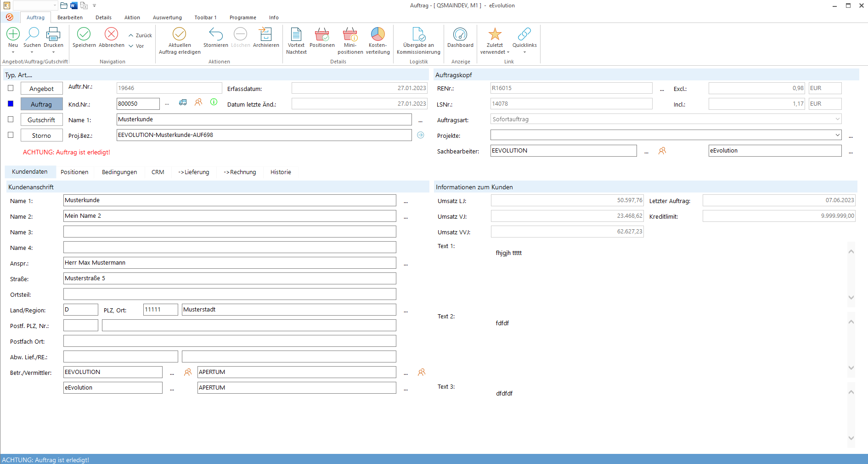
Task: Click the Word icon in title bar
Action: pos(74,6)
